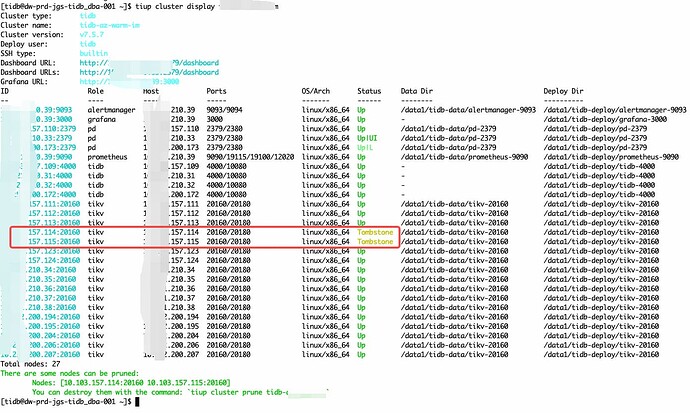690x413 pixels.
Task: Select the cluster name value 'tidb-az-warm-im'
Action: (x=110, y=25)
